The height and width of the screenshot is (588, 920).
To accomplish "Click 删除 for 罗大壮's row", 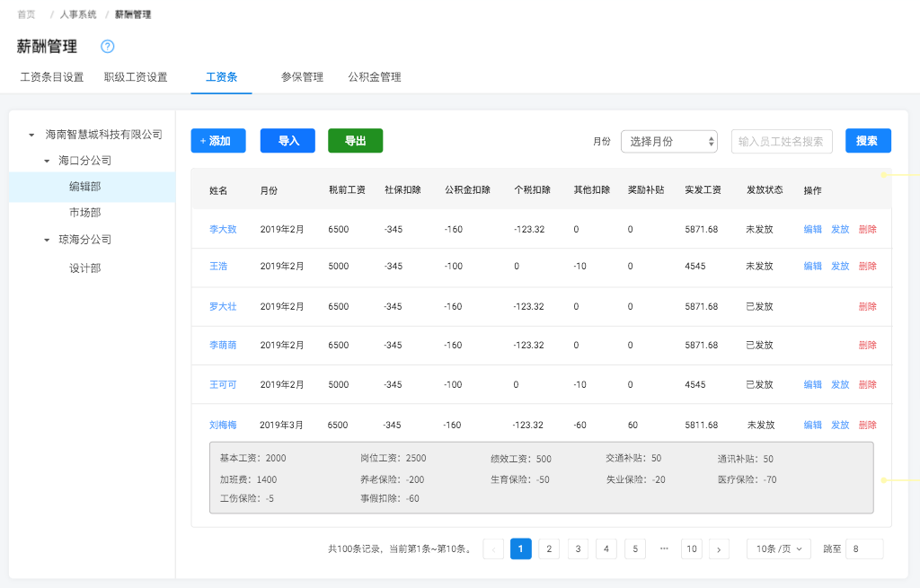I will [867, 307].
